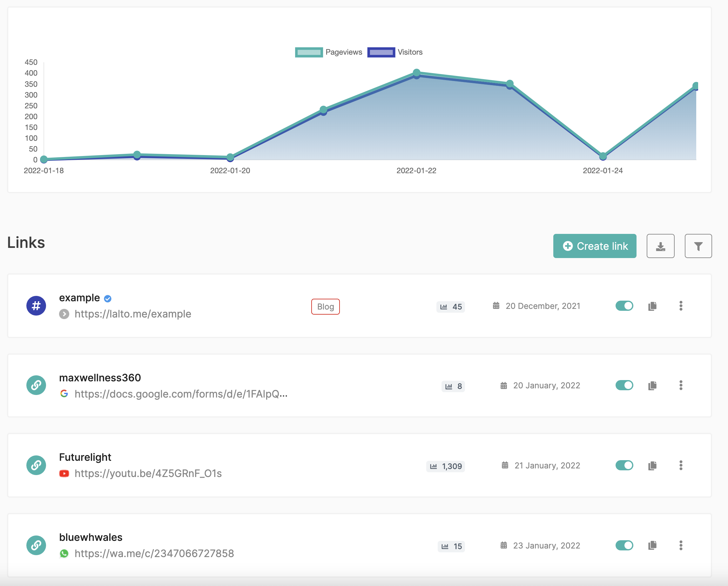The image size is (728, 586).
Task: Copy the Futurelight link with clipboard icon
Action: [652, 466]
